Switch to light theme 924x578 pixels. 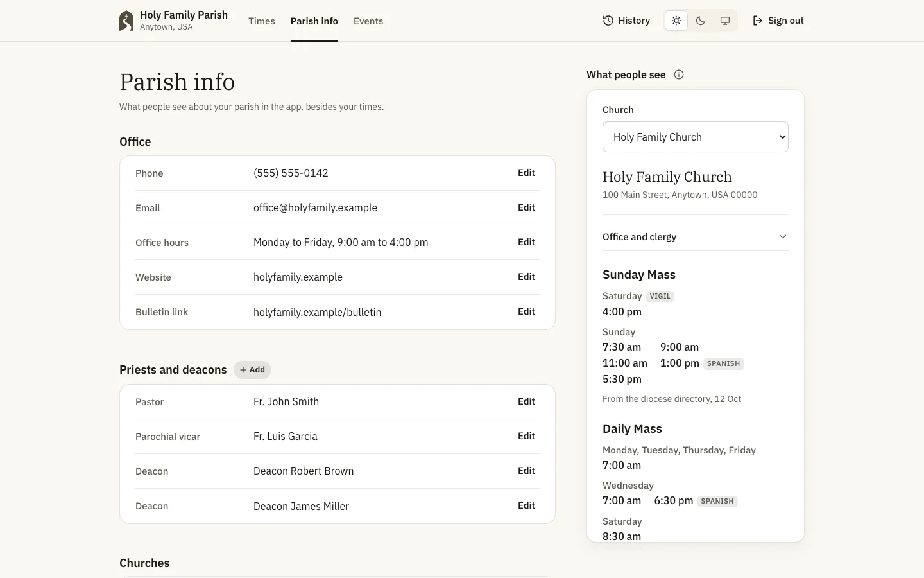point(676,21)
